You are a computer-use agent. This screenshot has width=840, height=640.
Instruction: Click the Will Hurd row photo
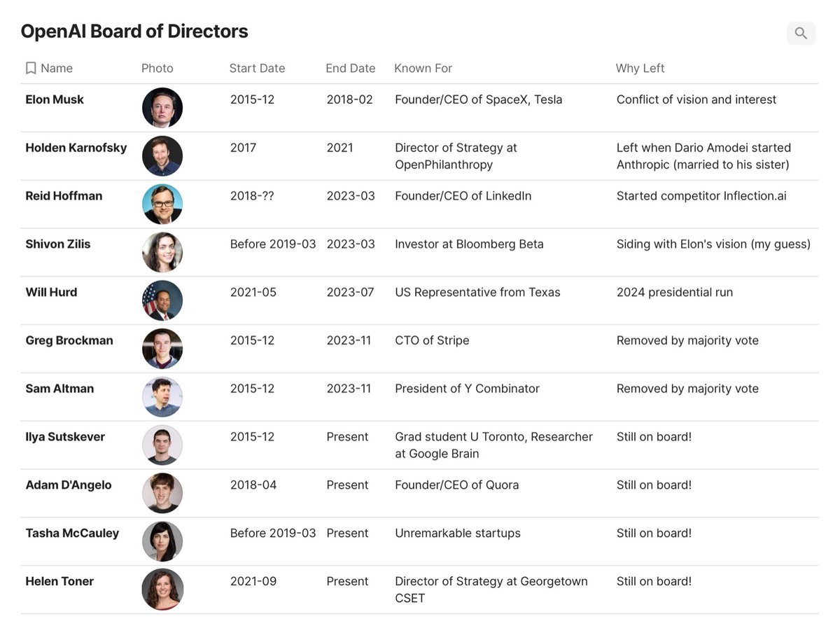click(162, 300)
